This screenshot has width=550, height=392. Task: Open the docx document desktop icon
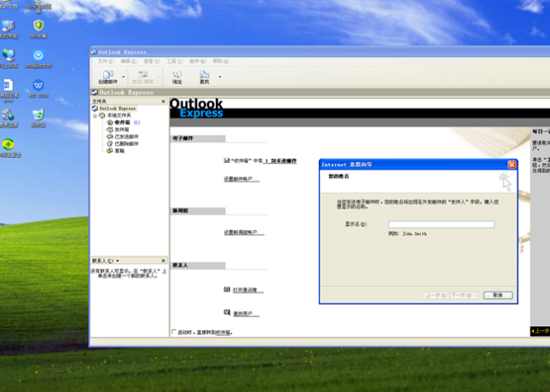(9, 90)
